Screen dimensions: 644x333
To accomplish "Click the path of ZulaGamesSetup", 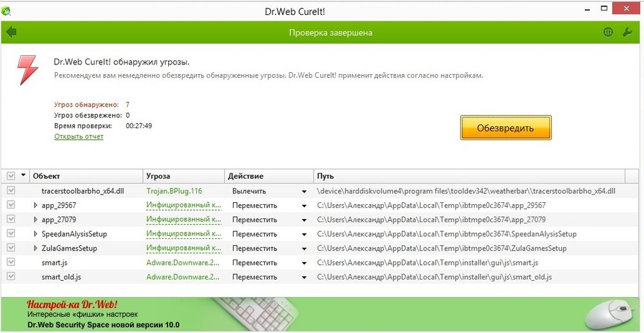I will click(442, 249).
